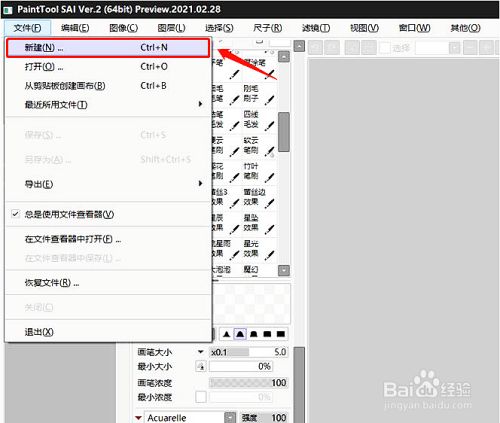Expand 导出(E) submenu
Viewport: 500px width, 423px height.
coord(108,184)
